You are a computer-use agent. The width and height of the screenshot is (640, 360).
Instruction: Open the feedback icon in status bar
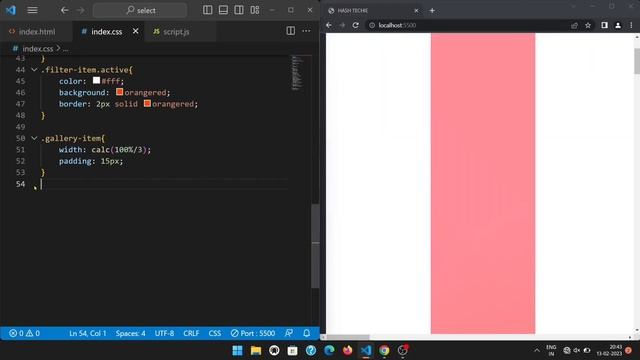(x=289, y=333)
